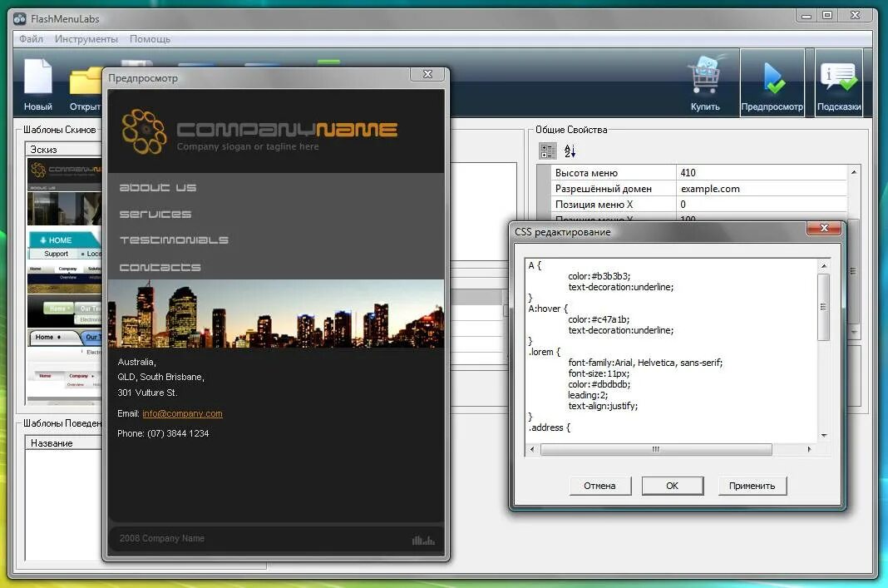The width and height of the screenshot is (888, 588).
Task: Close the CSS редактирование dialog
Action: 824,228
